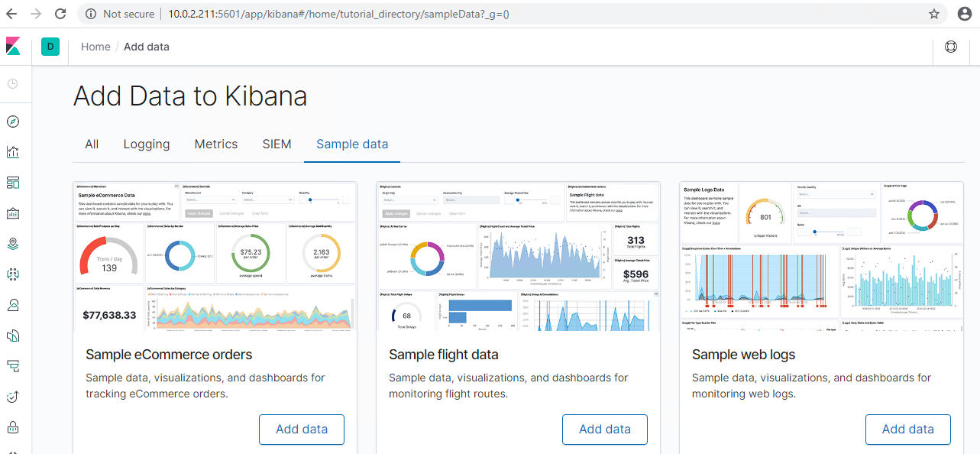
Task: Open the APM app sidebar icon
Action: click(13, 366)
